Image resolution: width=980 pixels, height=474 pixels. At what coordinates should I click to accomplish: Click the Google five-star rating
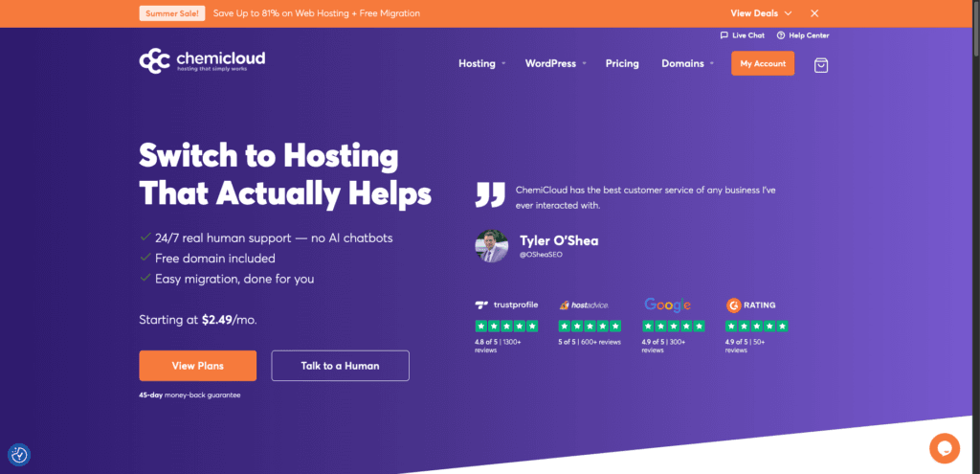tap(673, 326)
